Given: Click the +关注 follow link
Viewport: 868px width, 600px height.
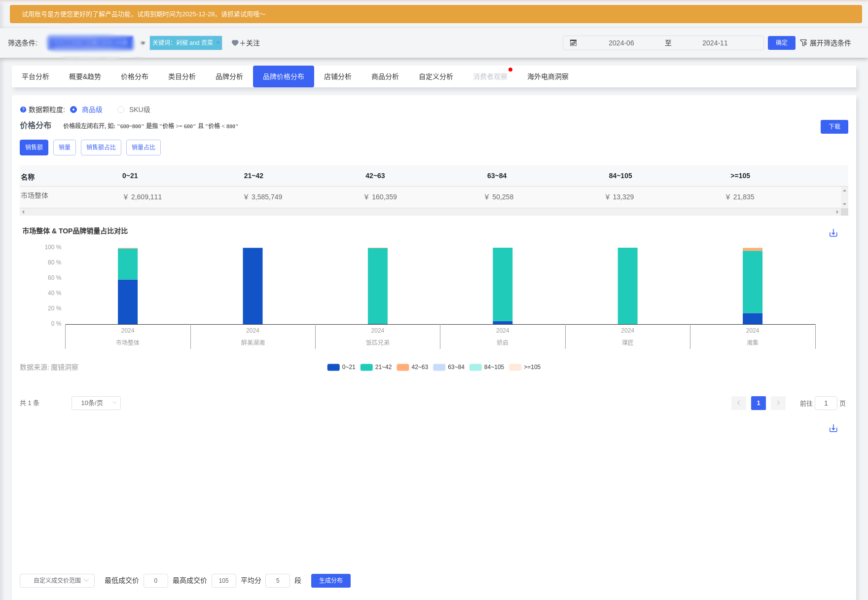Looking at the screenshot, I should point(250,43).
